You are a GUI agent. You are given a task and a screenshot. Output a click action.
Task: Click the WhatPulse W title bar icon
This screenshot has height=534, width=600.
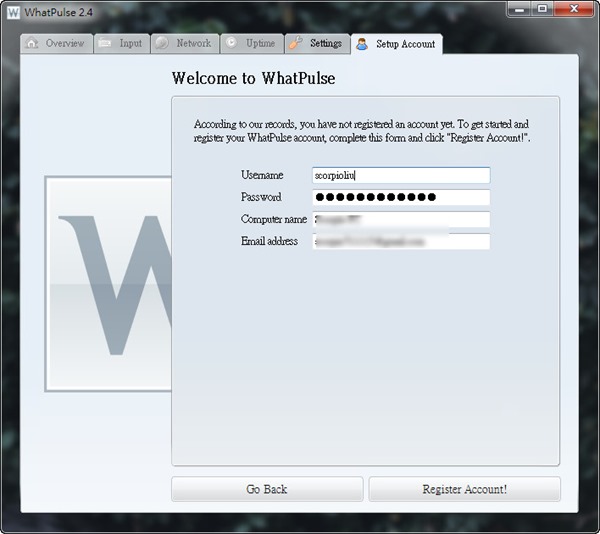tap(13, 12)
